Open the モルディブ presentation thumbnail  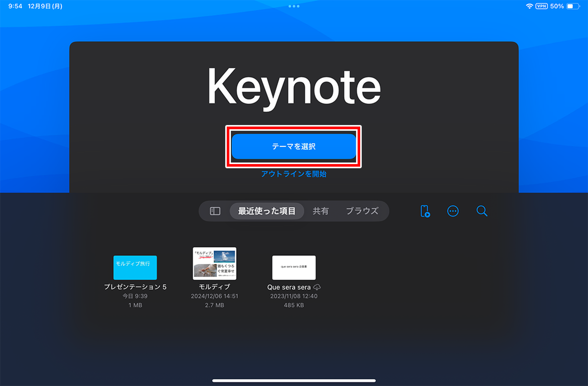[x=215, y=263]
